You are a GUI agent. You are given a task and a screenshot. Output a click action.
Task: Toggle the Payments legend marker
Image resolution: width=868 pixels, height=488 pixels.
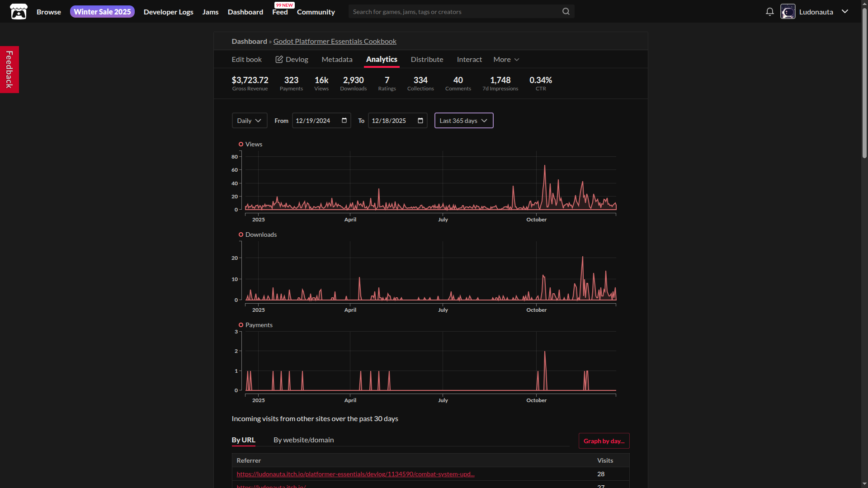tap(241, 325)
